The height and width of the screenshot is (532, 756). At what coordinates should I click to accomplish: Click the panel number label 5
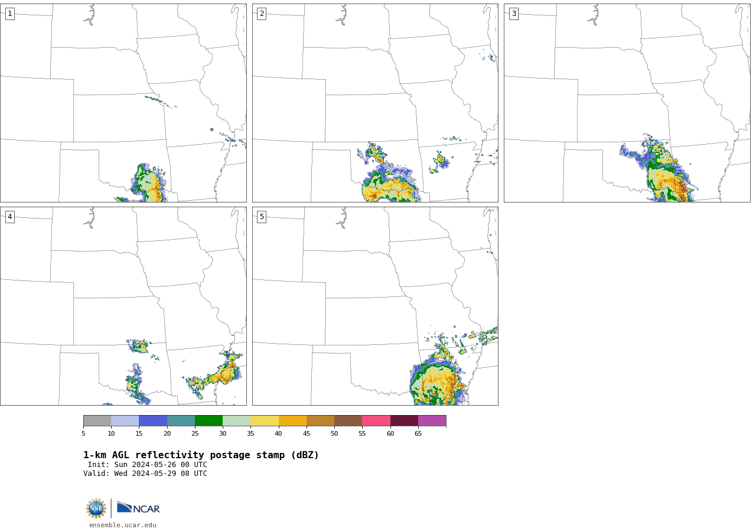[x=262, y=217]
